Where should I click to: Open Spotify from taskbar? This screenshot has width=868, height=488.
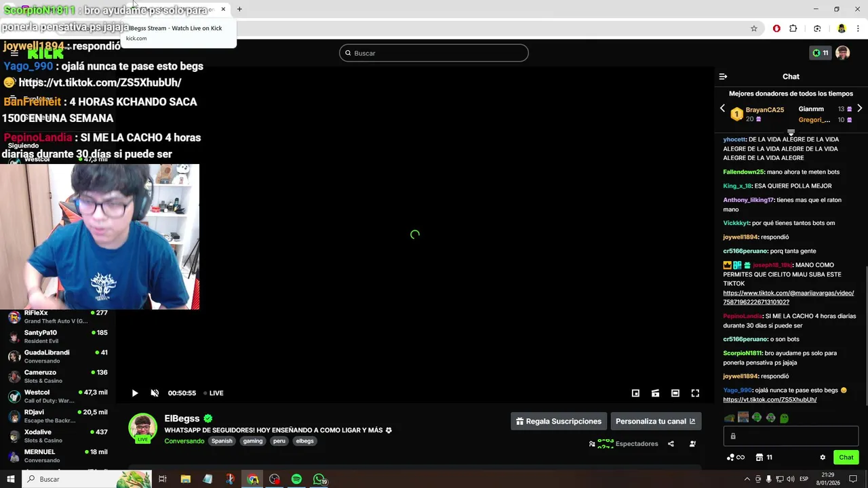pyautogui.click(x=296, y=479)
